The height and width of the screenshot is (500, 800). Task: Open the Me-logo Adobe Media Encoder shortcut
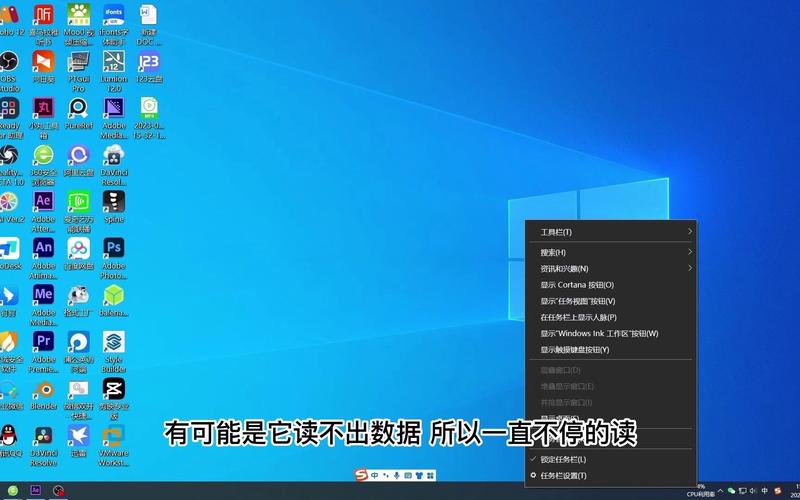click(43, 306)
